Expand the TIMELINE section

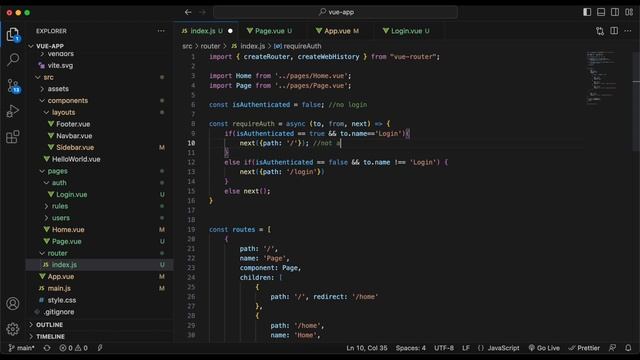tap(50, 337)
